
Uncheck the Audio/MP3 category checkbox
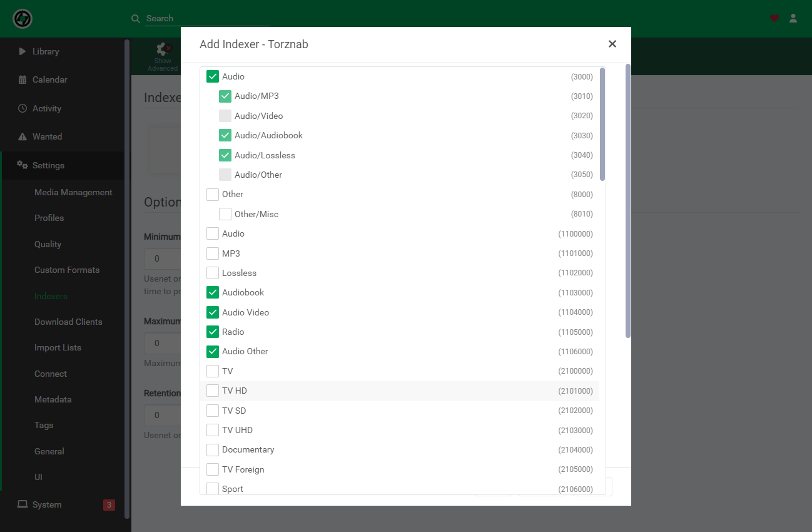click(225, 96)
